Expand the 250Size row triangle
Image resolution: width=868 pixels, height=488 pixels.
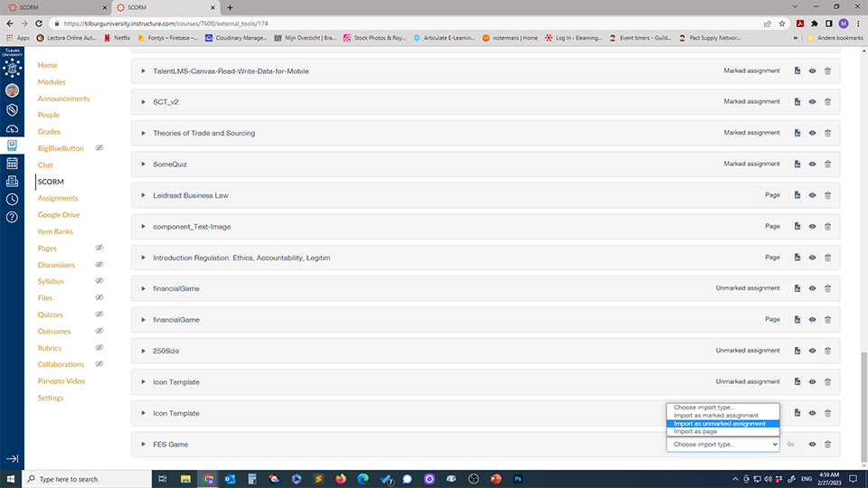point(143,351)
